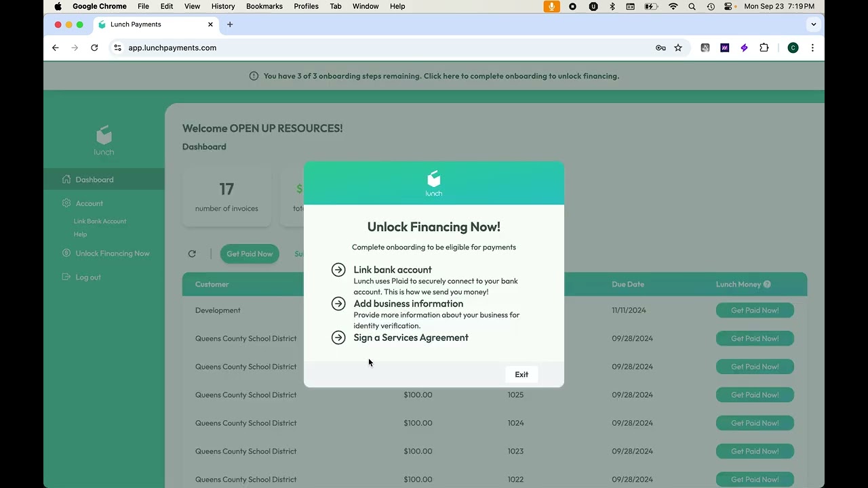
Task: Click the Customer column header
Action: point(212,284)
